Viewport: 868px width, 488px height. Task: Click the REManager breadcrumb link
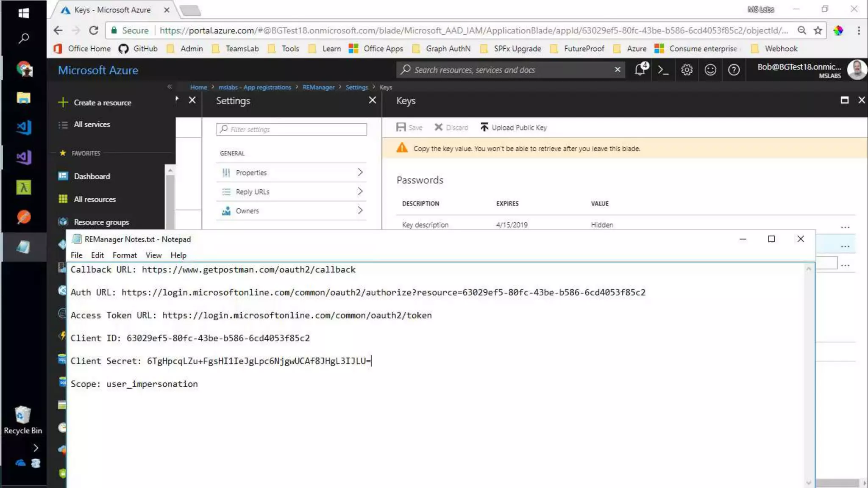318,87
